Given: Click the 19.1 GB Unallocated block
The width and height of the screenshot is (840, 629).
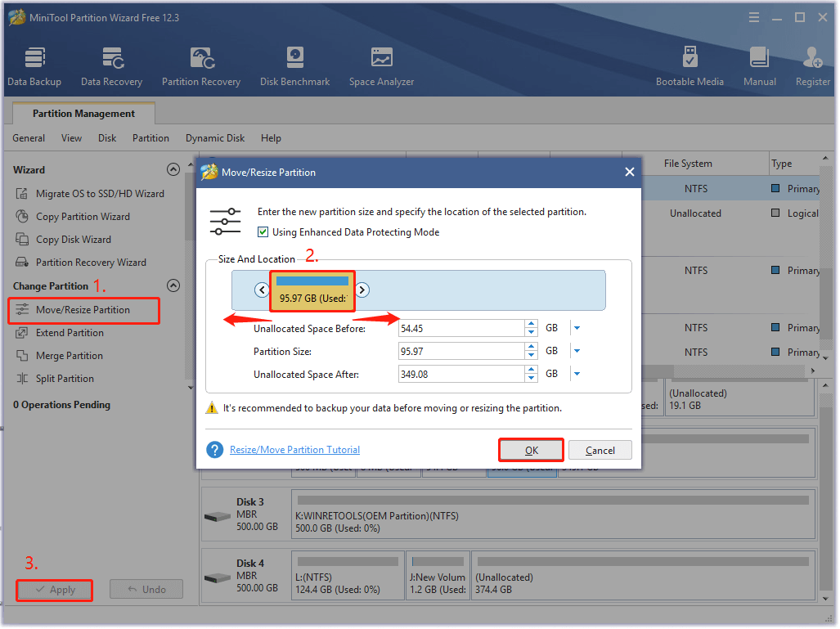Looking at the screenshot, I should pyautogui.click(x=739, y=398).
